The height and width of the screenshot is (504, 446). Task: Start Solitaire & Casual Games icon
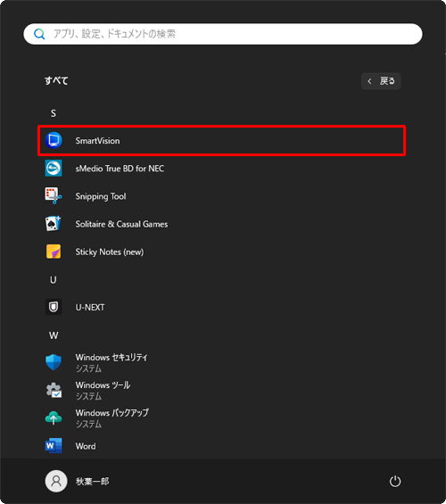pyautogui.click(x=54, y=224)
